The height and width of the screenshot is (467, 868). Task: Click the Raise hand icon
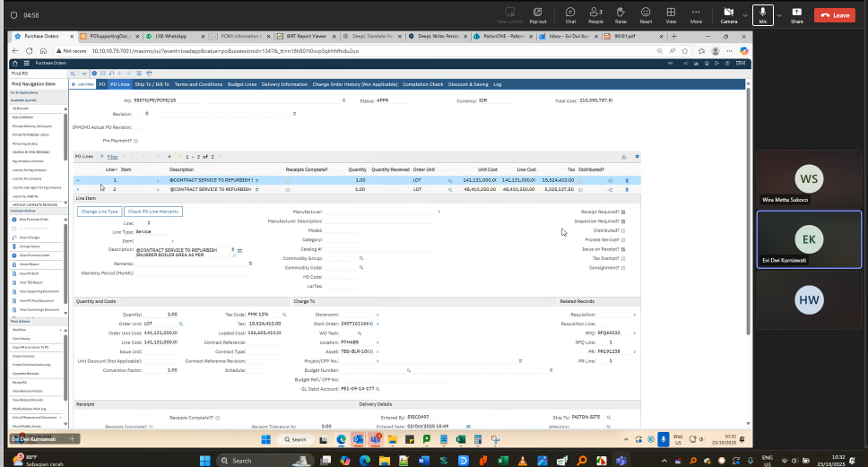click(x=621, y=14)
